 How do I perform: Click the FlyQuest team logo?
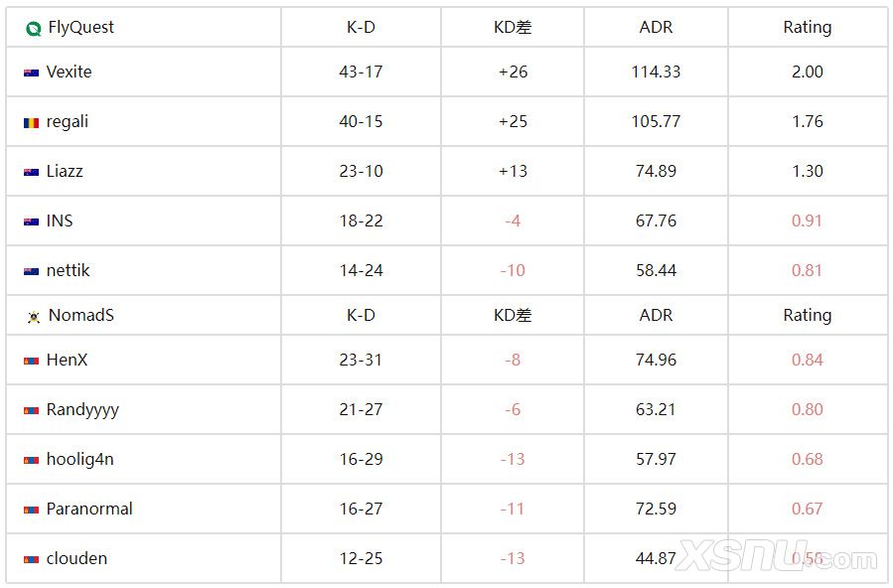(x=33, y=28)
